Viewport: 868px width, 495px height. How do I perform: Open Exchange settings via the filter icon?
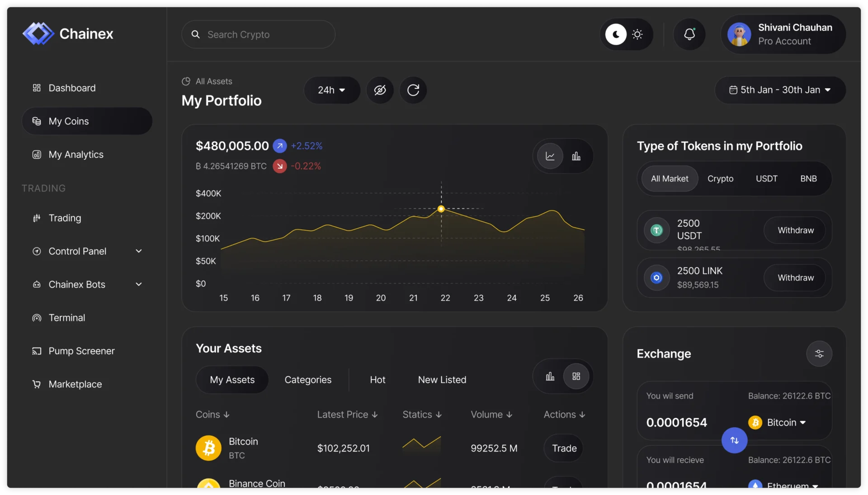tap(819, 354)
